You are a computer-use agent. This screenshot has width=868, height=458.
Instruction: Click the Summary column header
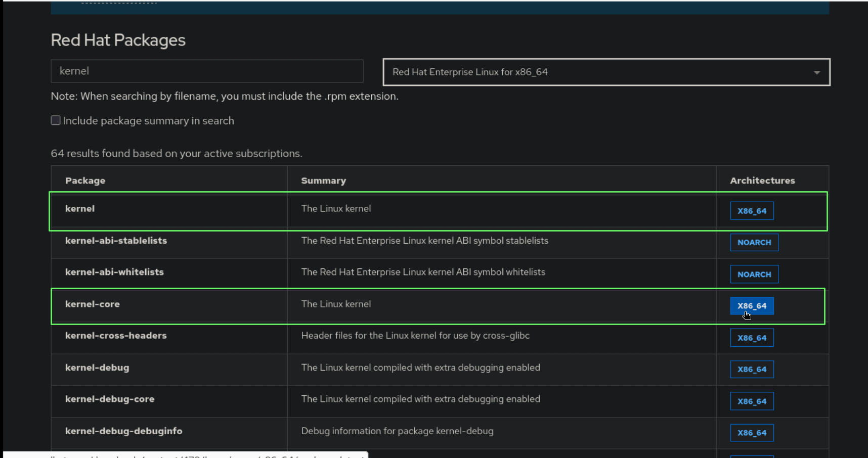[x=324, y=180]
